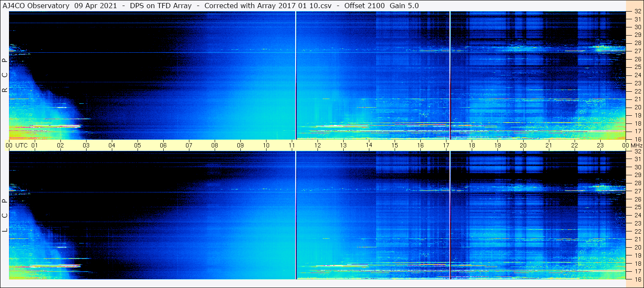
Task: Click the "R C P" panel label
Action: tap(5, 75)
